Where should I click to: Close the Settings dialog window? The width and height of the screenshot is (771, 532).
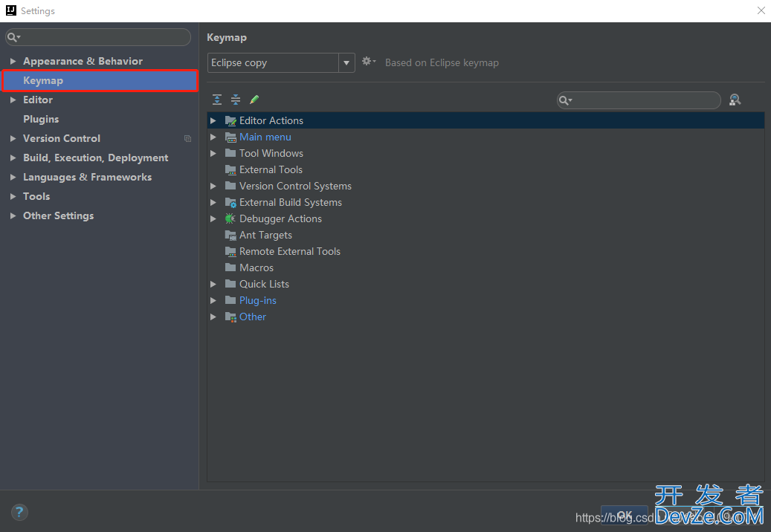point(761,10)
